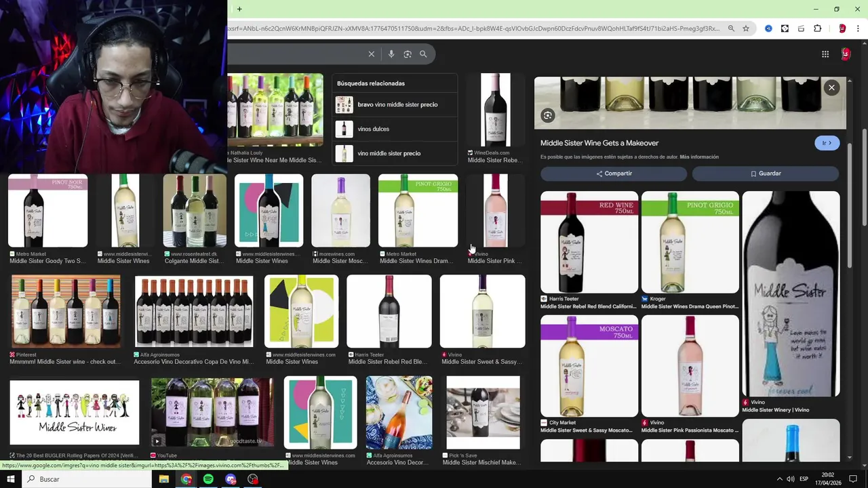Clear the search box with the X icon
The height and width of the screenshot is (488, 868).
(x=371, y=54)
